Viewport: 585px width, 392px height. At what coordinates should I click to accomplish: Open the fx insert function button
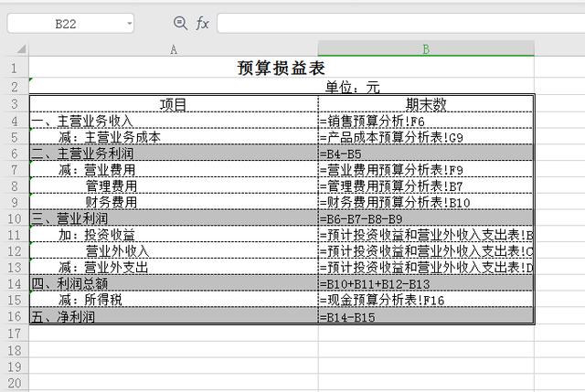(x=202, y=23)
